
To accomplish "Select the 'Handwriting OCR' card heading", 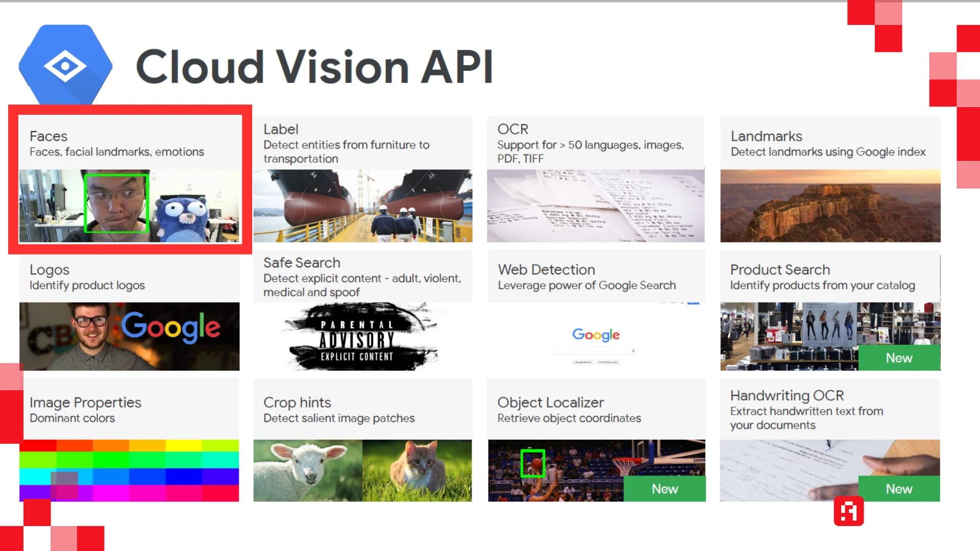I will coord(787,395).
